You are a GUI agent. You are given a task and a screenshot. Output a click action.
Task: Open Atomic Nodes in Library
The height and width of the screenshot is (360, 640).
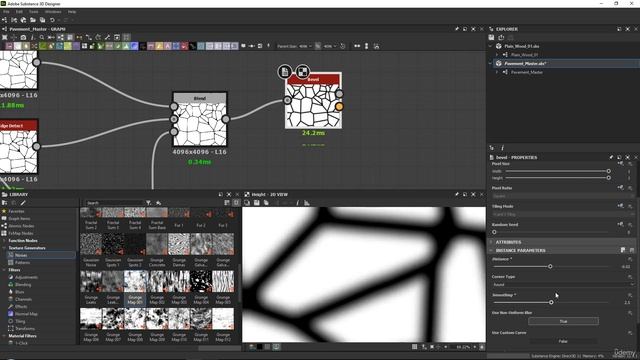(x=21, y=226)
